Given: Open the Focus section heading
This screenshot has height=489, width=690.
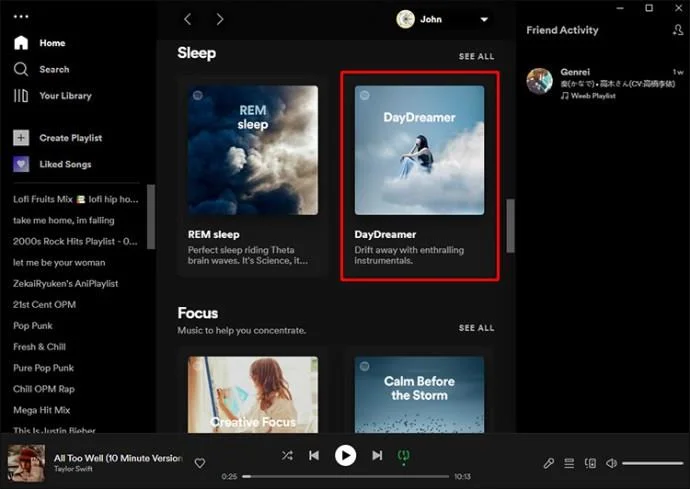Looking at the screenshot, I should click(198, 313).
